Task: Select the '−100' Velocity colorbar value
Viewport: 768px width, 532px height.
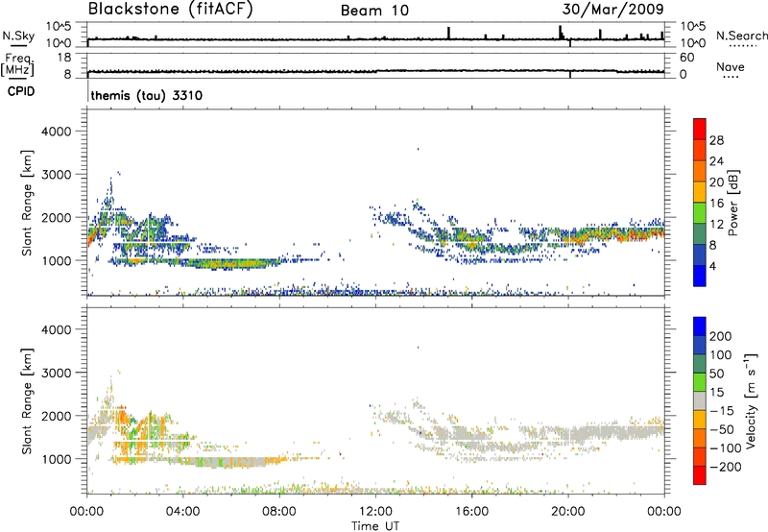Action: (x=725, y=448)
